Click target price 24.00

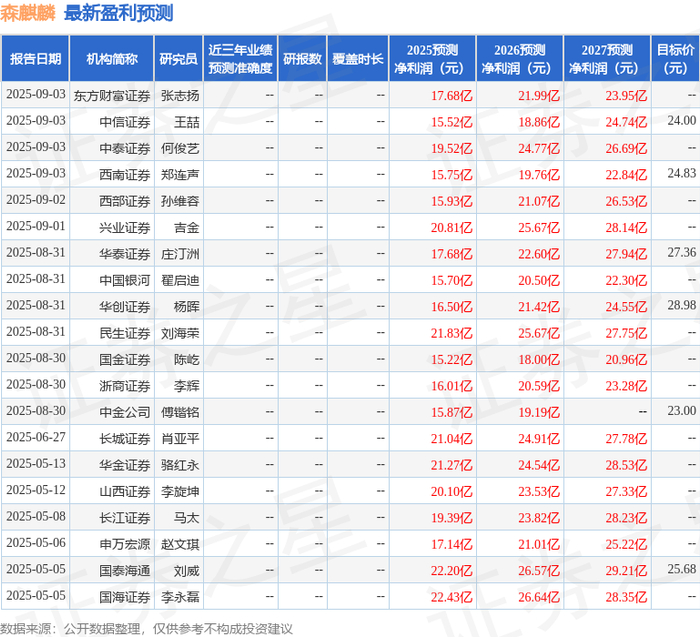[x=682, y=121]
